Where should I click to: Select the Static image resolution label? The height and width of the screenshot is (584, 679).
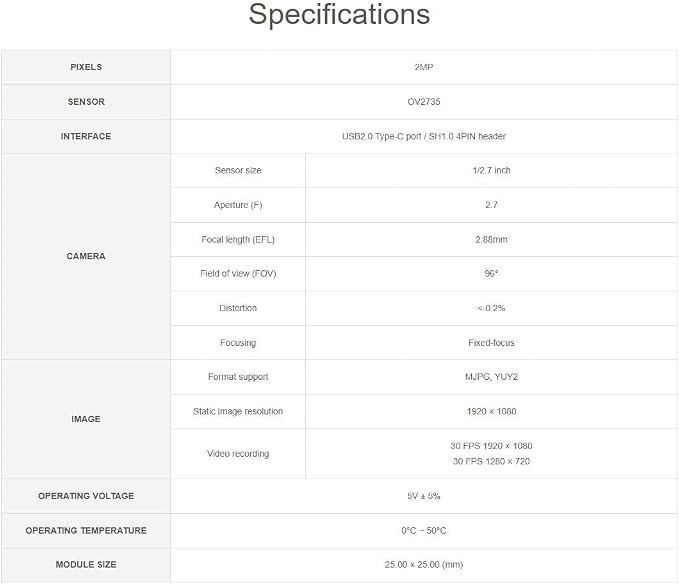pos(238,411)
